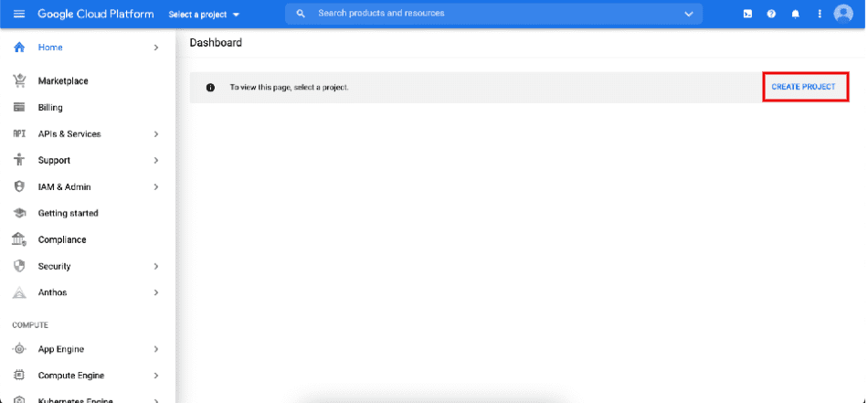Open the hamburger navigation menu

click(19, 14)
